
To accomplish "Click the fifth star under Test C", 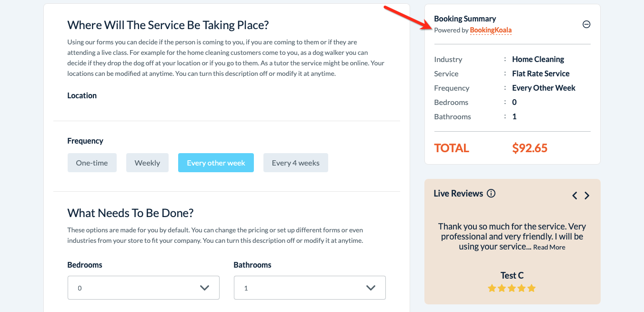I will [x=532, y=288].
